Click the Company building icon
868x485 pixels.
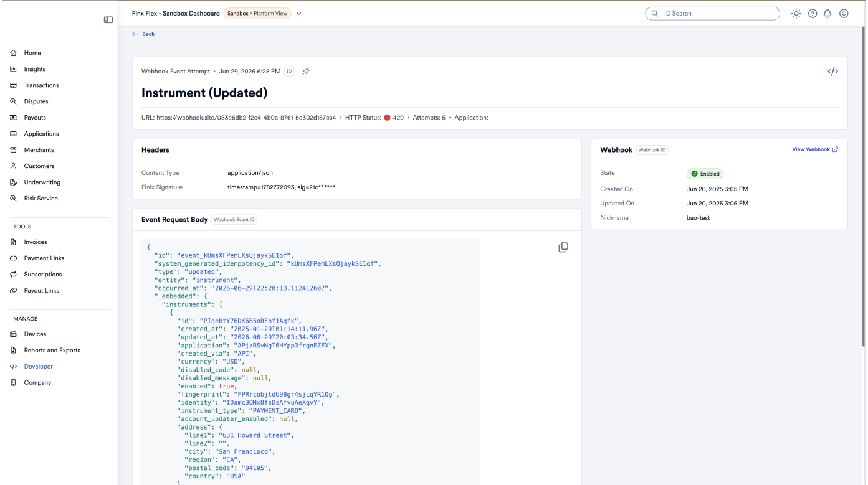[x=13, y=383]
